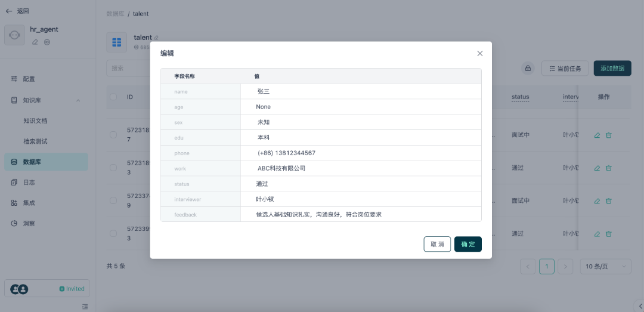644x312 pixels.
Task: Click the talent table grid icon
Action: click(x=117, y=42)
